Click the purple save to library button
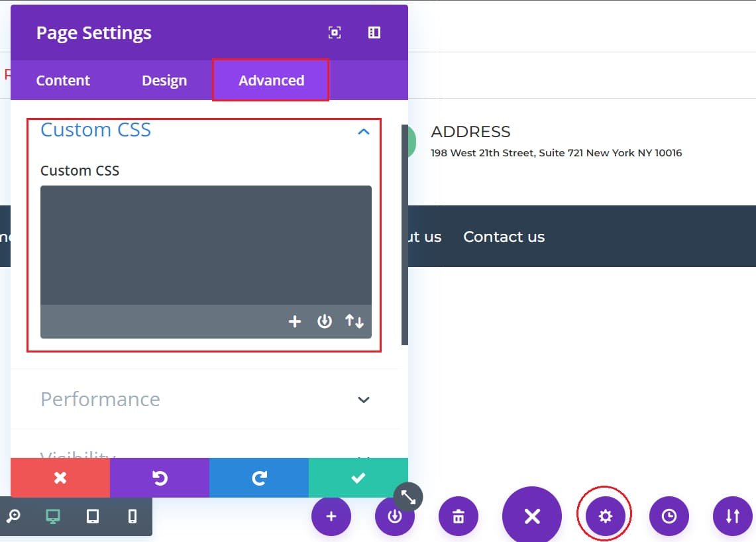The height and width of the screenshot is (542, 756). point(395,516)
